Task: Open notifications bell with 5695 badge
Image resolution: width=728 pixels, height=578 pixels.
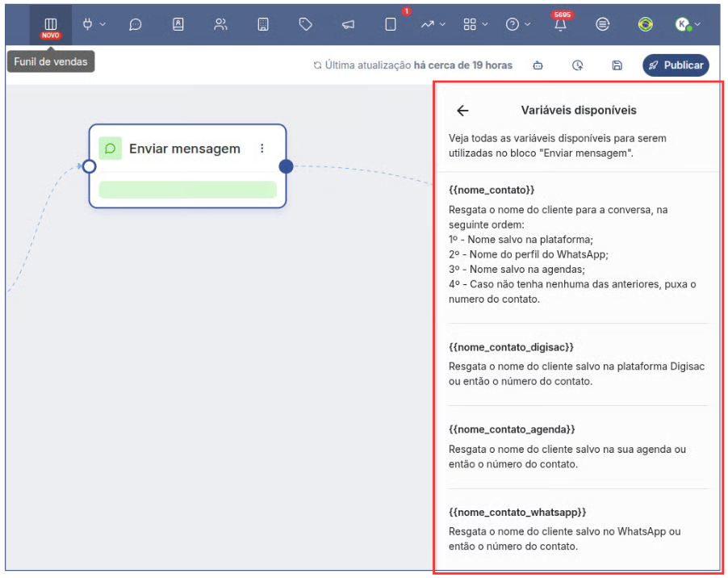Action: (x=560, y=24)
